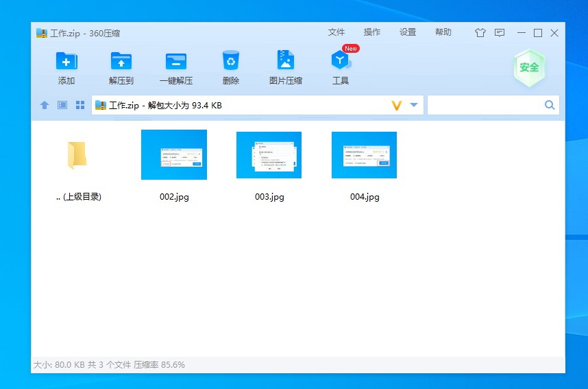Click the 删除 (Delete) recycle bin icon
Image resolution: width=588 pixels, height=389 pixels.
(x=231, y=61)
